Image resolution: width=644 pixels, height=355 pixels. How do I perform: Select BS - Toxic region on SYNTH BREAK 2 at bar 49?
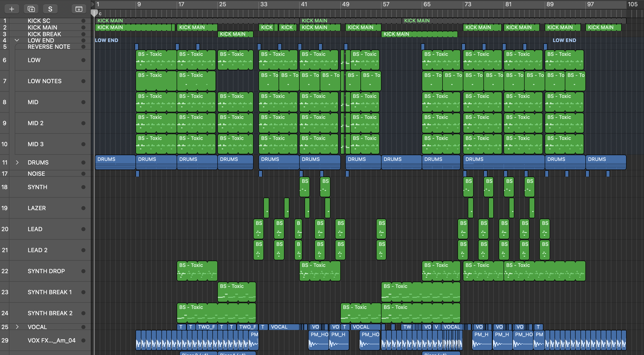pos(361,313)
